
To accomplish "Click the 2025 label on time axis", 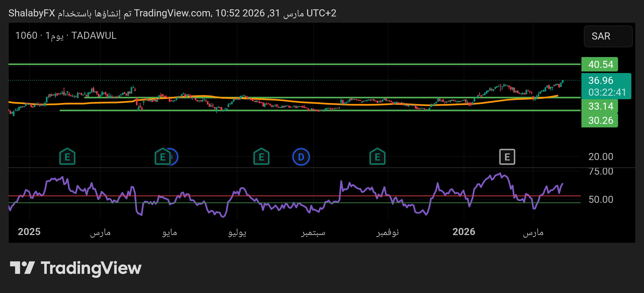I will (29, 232).
